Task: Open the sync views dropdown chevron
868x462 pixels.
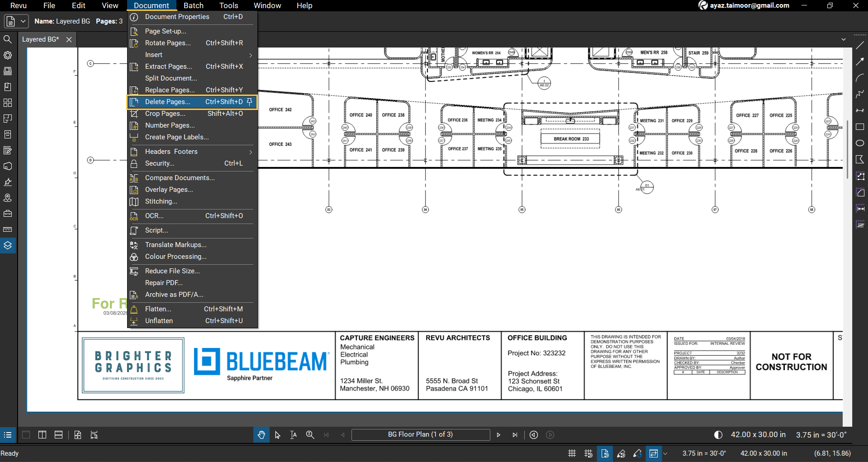Action: [x=664, y=453]
